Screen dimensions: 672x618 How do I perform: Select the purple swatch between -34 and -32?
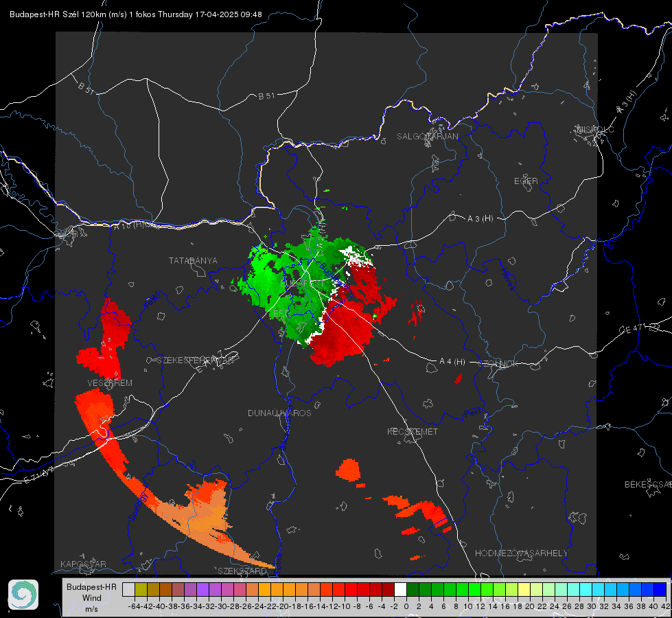[202, 590]
